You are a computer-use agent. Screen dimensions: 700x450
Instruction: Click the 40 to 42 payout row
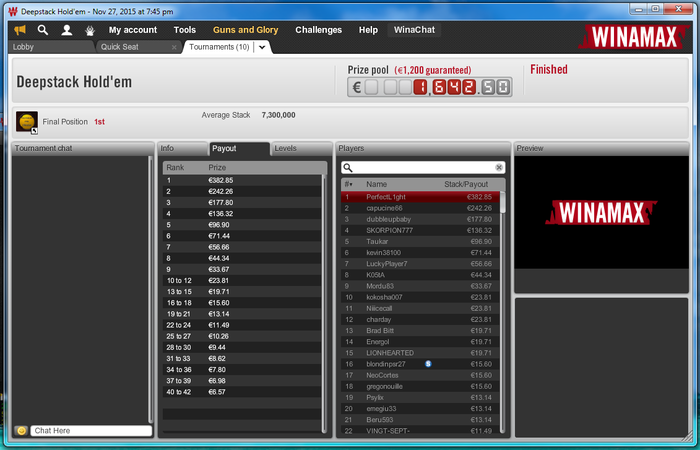click(242, 392)
